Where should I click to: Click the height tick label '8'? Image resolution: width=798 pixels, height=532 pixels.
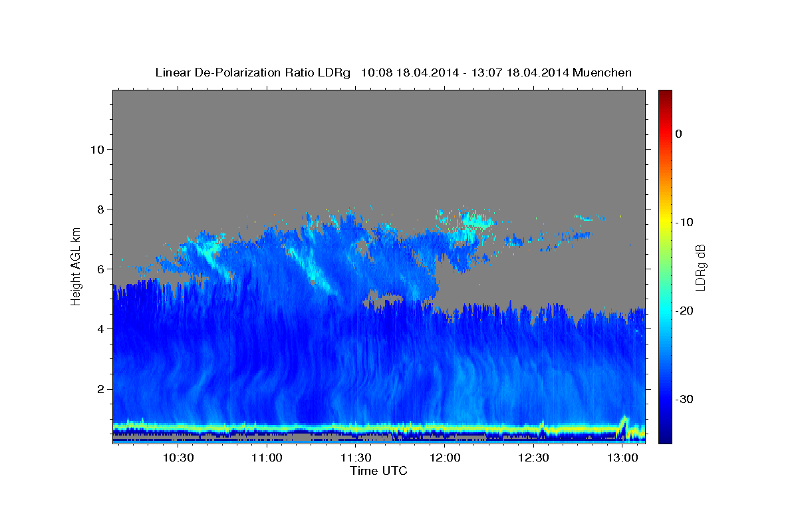pos(100,209)
